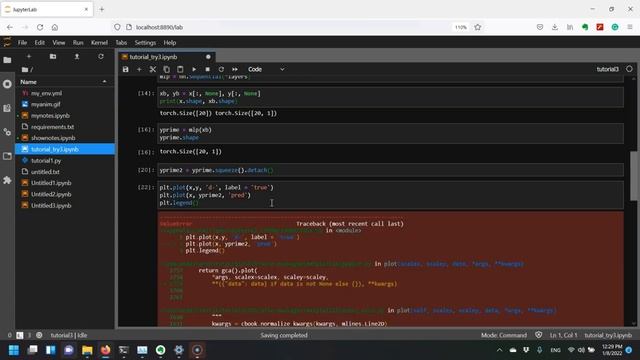Select requirements.txt in file browser
The height and width of the screenshot is (360, 640).
[x=65, y=127]
